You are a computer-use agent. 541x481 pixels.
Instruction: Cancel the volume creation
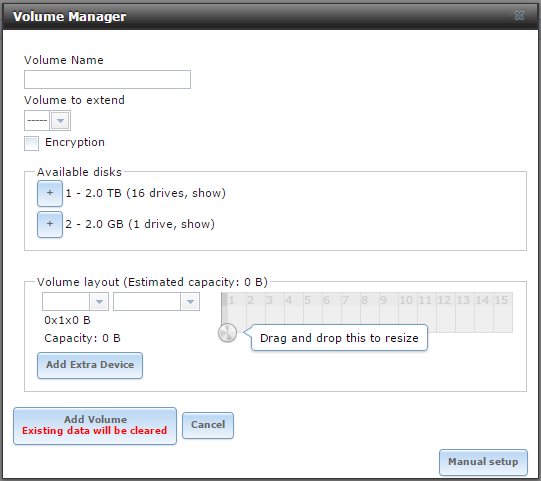point(208,425)
